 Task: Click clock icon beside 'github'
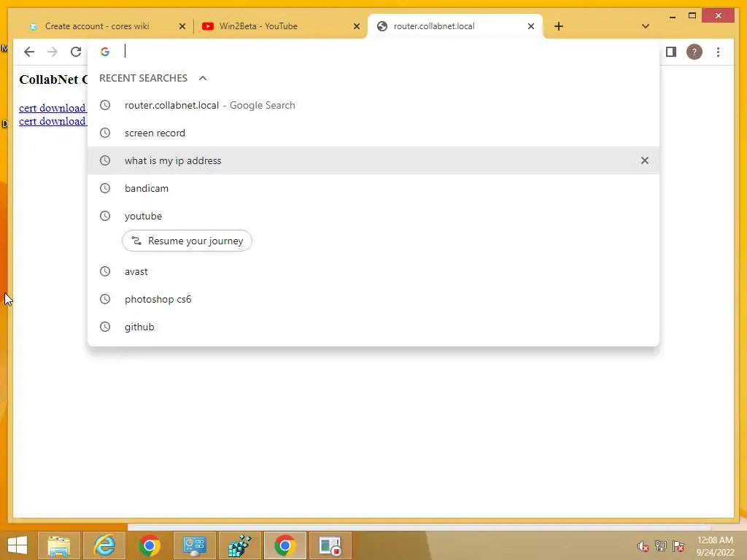coord(105,327)
